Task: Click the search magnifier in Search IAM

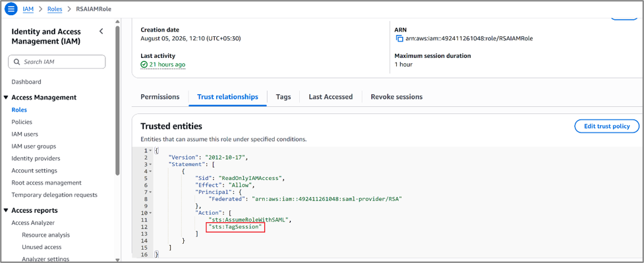Action: [17, 62]
